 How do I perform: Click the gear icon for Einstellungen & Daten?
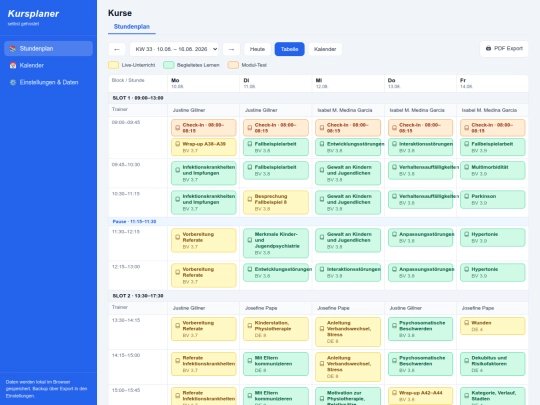point(13,82)
